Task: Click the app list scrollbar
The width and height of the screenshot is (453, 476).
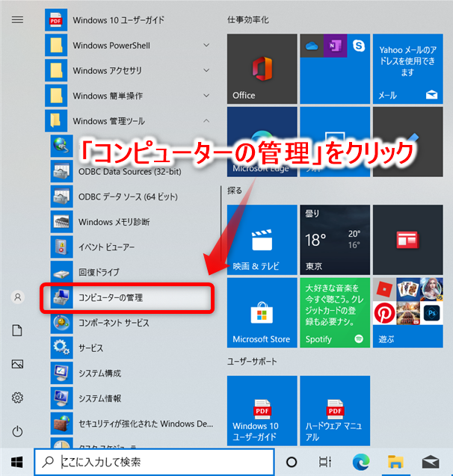Action: 221,223
